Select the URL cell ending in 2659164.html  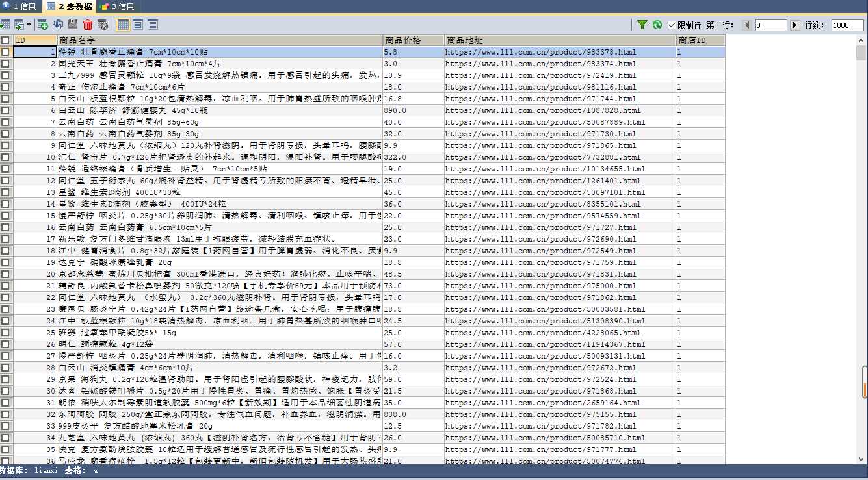click(560, 403)
